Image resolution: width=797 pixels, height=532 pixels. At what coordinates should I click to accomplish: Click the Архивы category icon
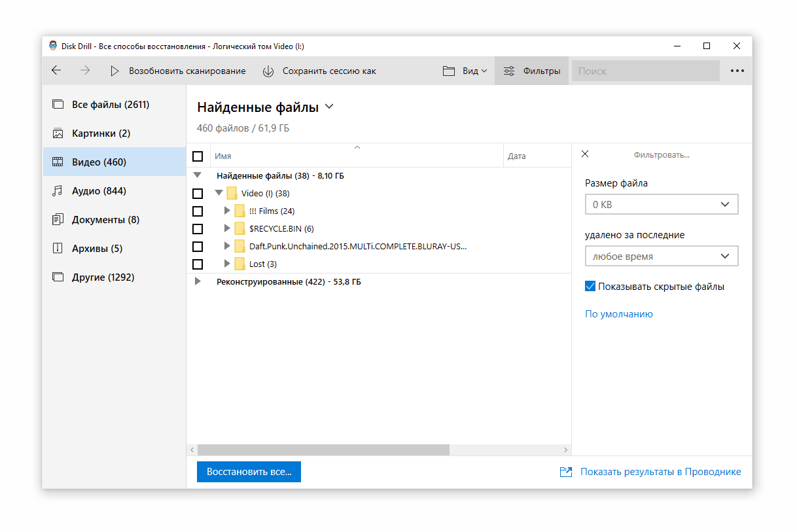point(58,249)
